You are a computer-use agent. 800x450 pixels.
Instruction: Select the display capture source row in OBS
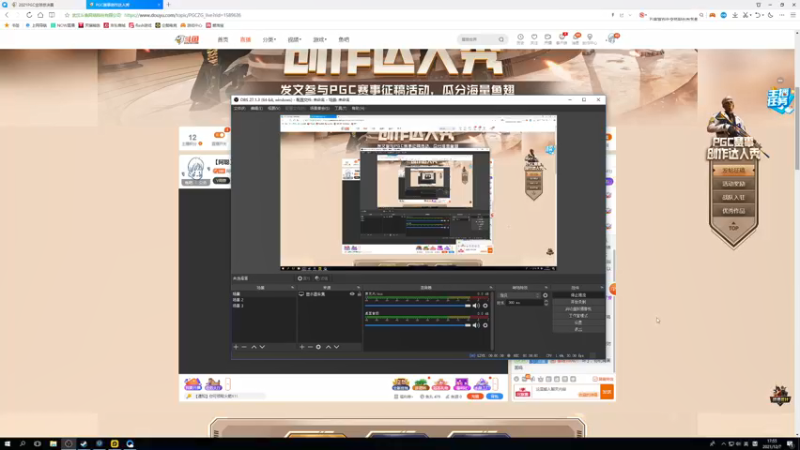(330, 294)
